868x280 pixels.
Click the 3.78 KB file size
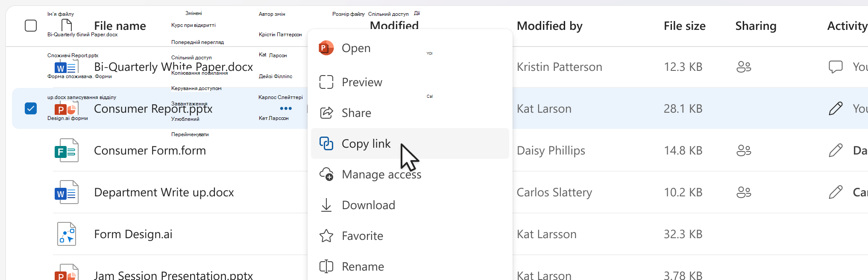[x=683, y=275]
